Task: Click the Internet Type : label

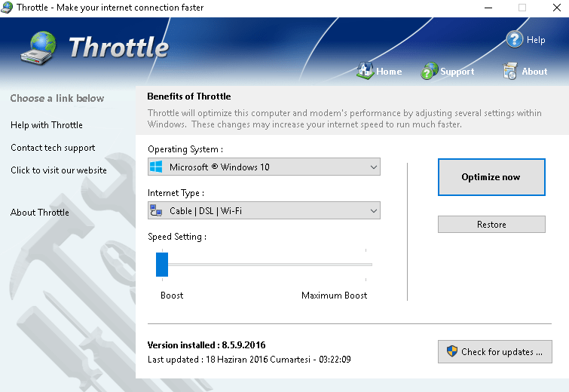Action: [x=176, y=193]
